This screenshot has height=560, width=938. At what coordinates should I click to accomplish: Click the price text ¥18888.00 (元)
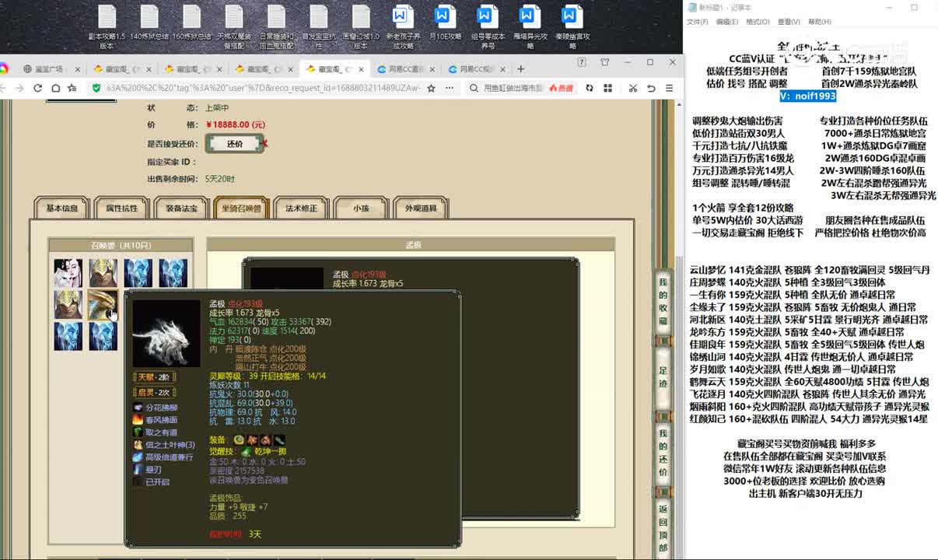235,124
